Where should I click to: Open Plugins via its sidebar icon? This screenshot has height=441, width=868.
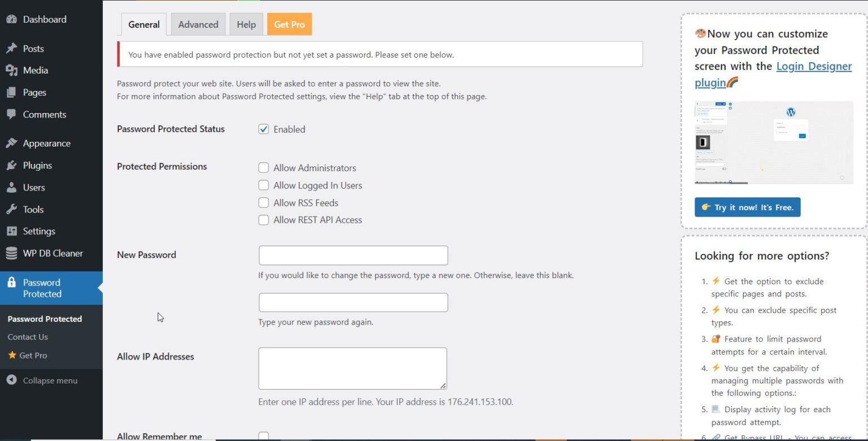[x=12, y=165]
